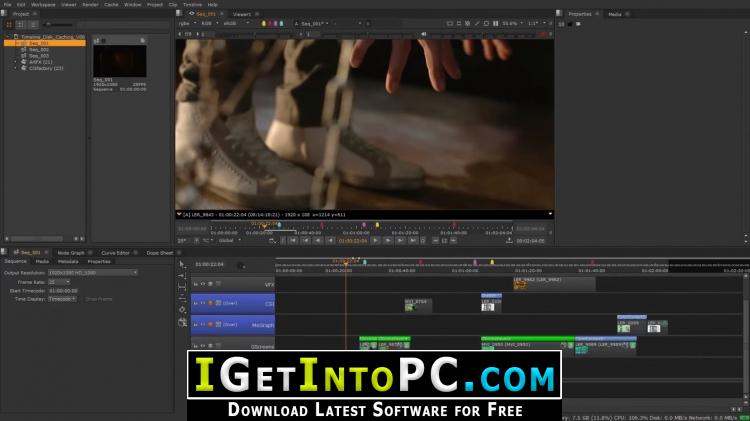The height and width of the screenshot is (421, 750).
Task: Step one frame forward in viewer transport
Action: coord(388,241)
